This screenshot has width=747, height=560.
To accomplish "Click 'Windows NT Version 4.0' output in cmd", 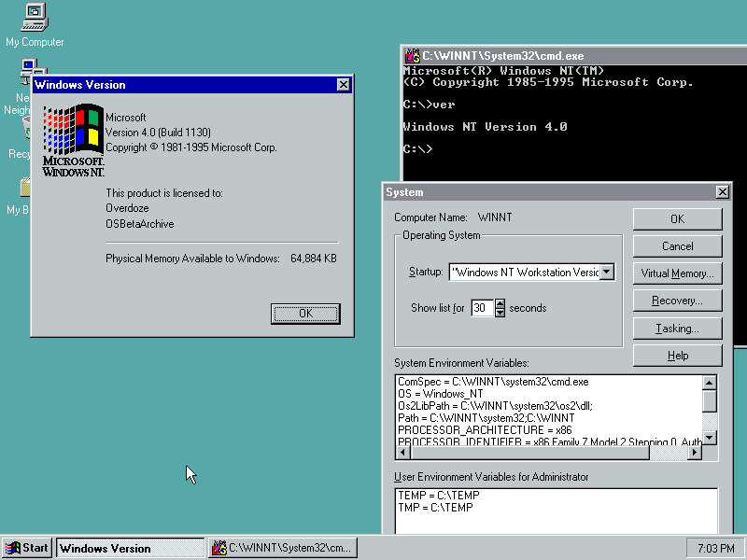I will tap(485, 127).
